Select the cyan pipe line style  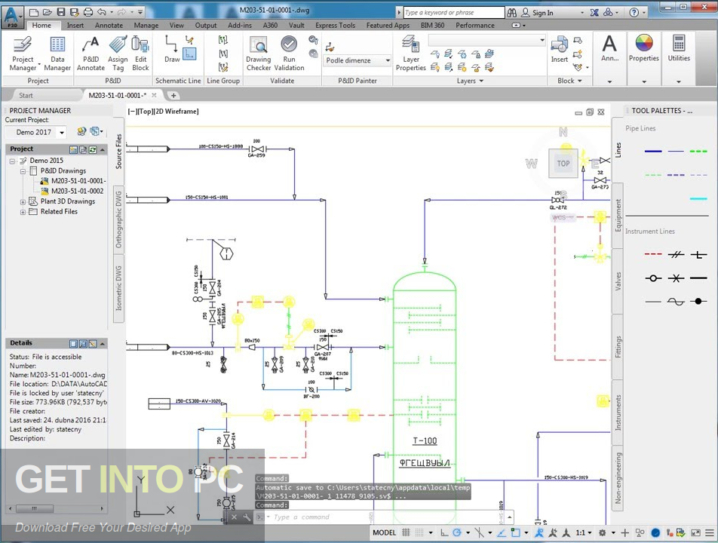click(x=698, y=199)
